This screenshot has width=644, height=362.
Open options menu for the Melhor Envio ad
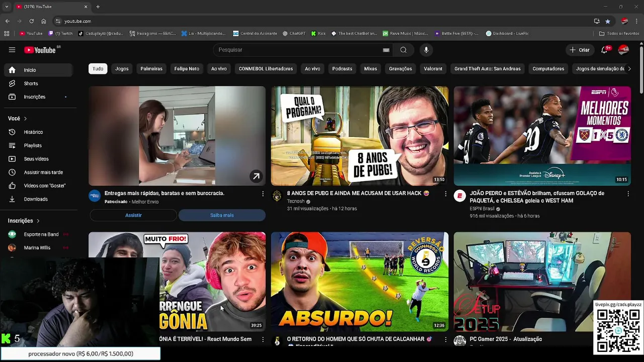click(263, 194)
